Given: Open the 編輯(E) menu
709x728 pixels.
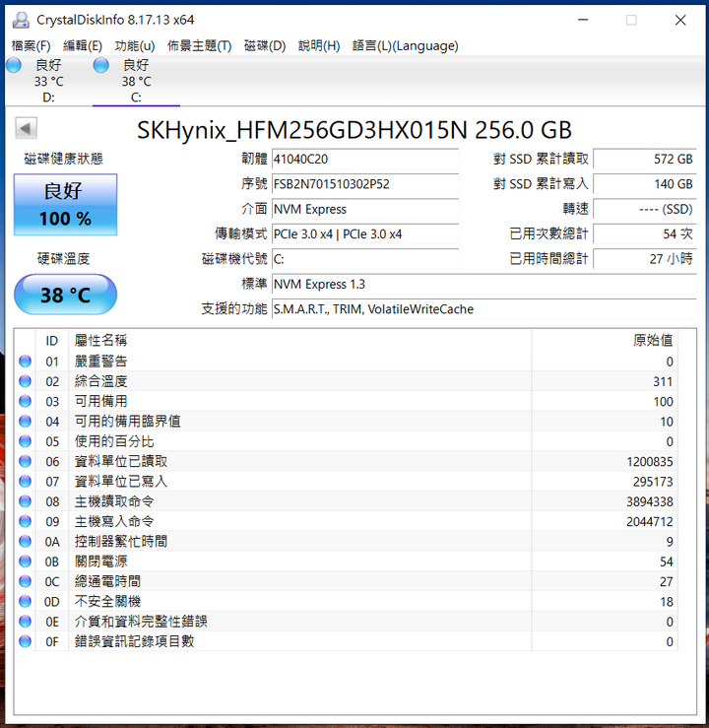Looking at the screenshot, I should [x=83, y=45].
